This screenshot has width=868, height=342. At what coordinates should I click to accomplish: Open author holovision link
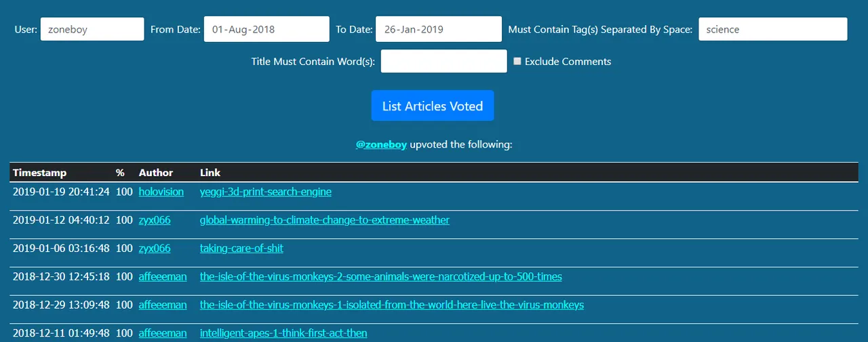click(161, 192)
